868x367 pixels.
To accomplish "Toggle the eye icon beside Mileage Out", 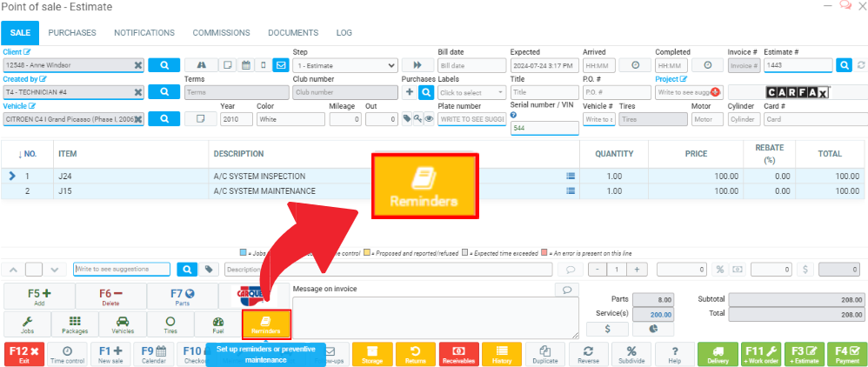I will 429,119.
